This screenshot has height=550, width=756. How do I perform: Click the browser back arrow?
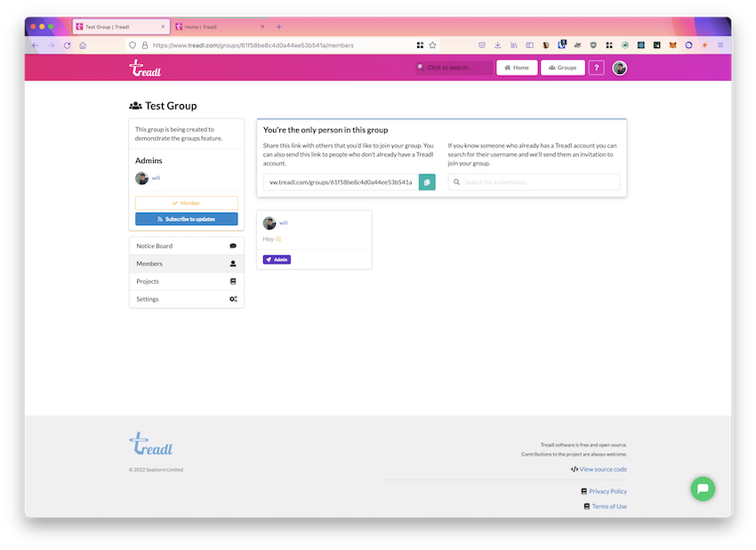tap(36, 45)
